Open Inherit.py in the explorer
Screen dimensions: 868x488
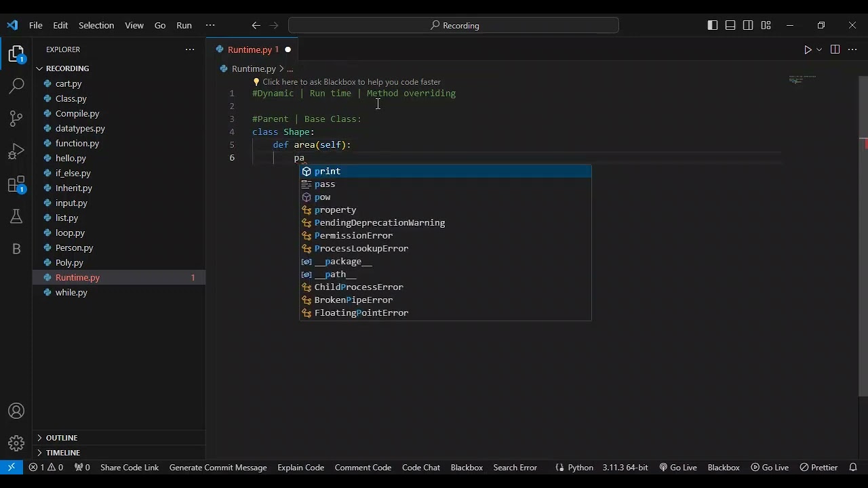(119, 188)
